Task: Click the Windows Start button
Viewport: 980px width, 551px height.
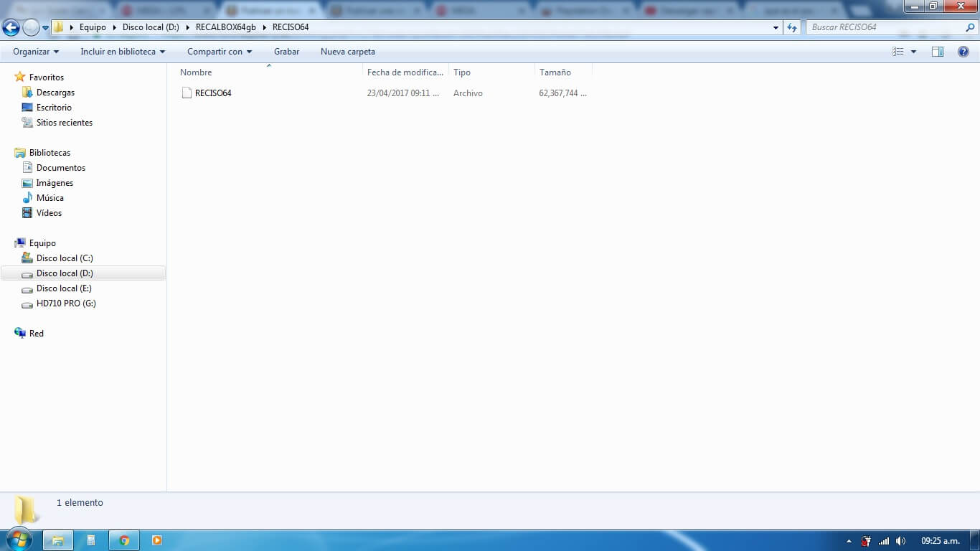Action: (x=19, y=540)
